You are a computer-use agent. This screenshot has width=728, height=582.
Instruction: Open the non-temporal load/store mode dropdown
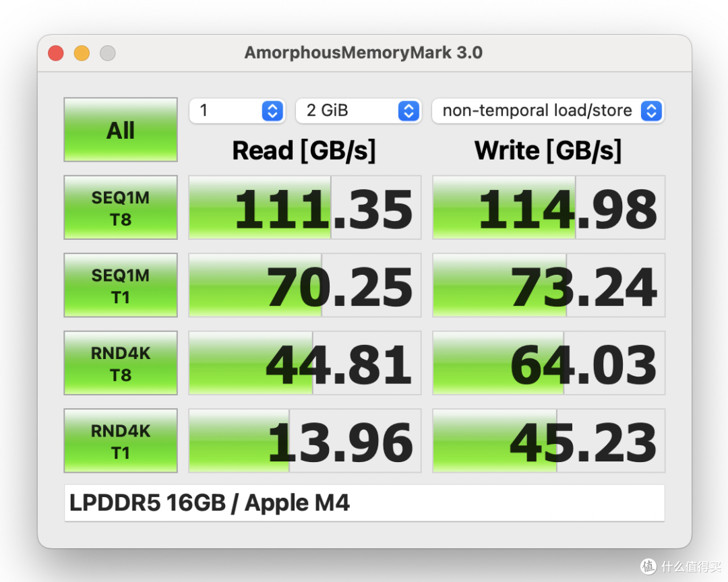coord(548,111)
